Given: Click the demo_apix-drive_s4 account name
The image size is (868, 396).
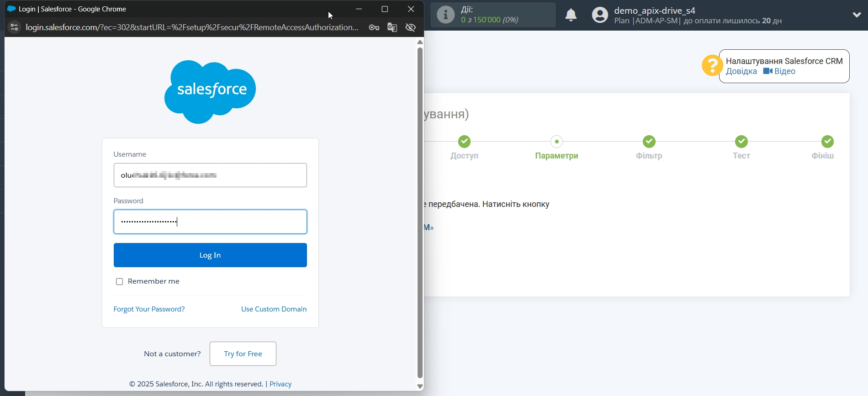Looking at the screenshot, I should tap(654, 11).
